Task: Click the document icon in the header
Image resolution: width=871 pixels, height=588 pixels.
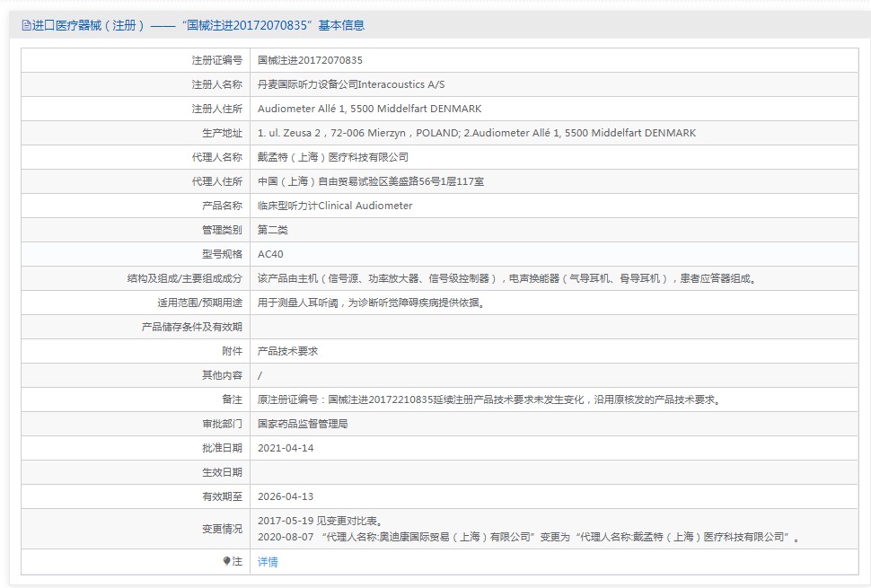Action: (x=26, y=26)
